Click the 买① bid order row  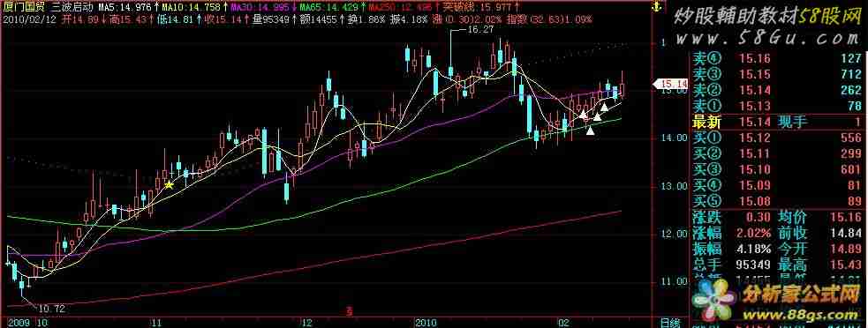(x=777, y=137)
